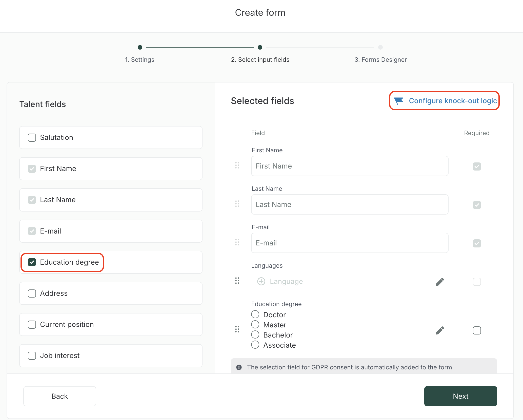The width and height of the screenshot is (523, 420).
Task: Uncheck the Education degree talent field
Action: (x=32, y=262)
